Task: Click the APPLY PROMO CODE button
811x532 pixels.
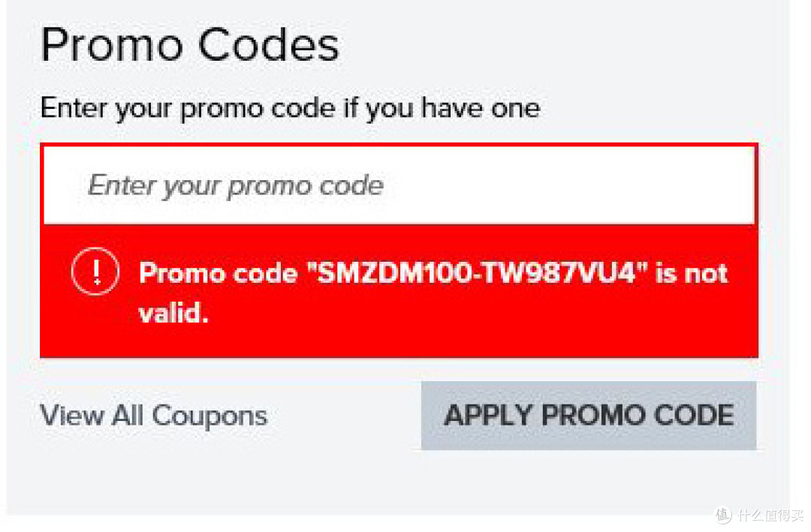Action: click(x=589, y=416)
